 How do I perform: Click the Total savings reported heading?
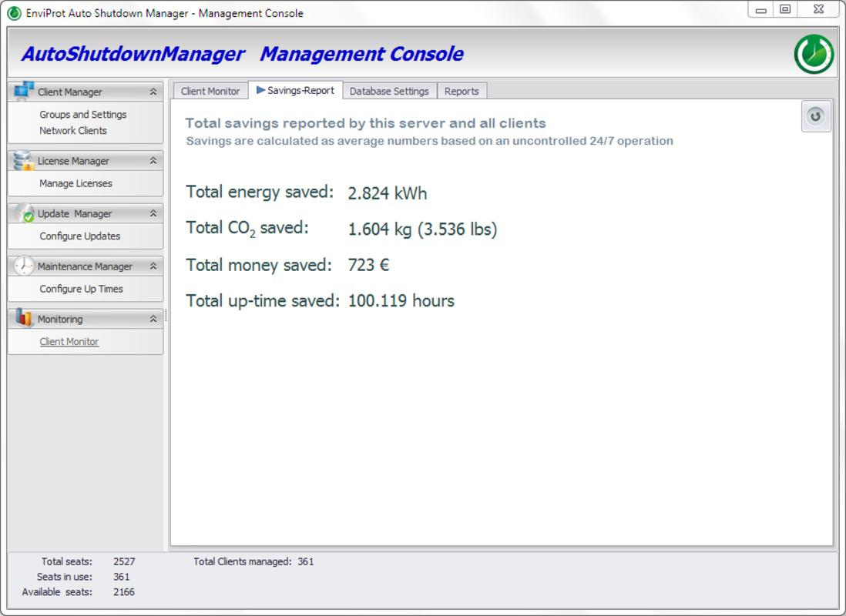365,123
